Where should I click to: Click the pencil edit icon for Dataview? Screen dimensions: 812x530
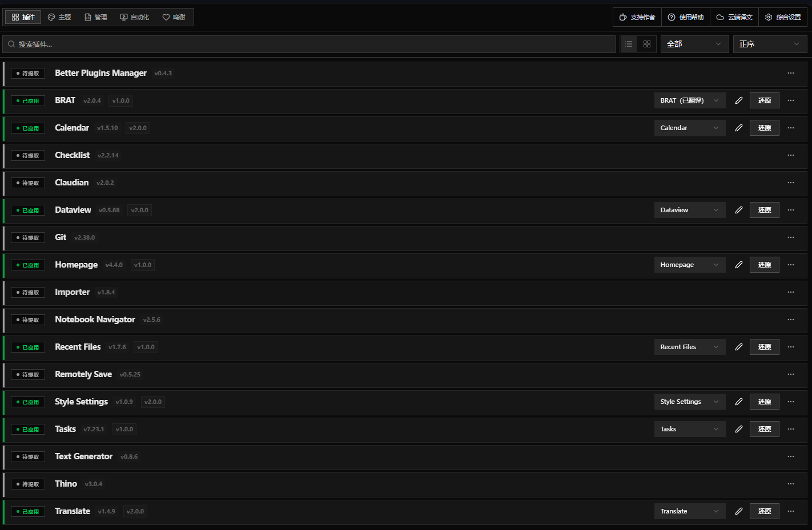point(738,210)
